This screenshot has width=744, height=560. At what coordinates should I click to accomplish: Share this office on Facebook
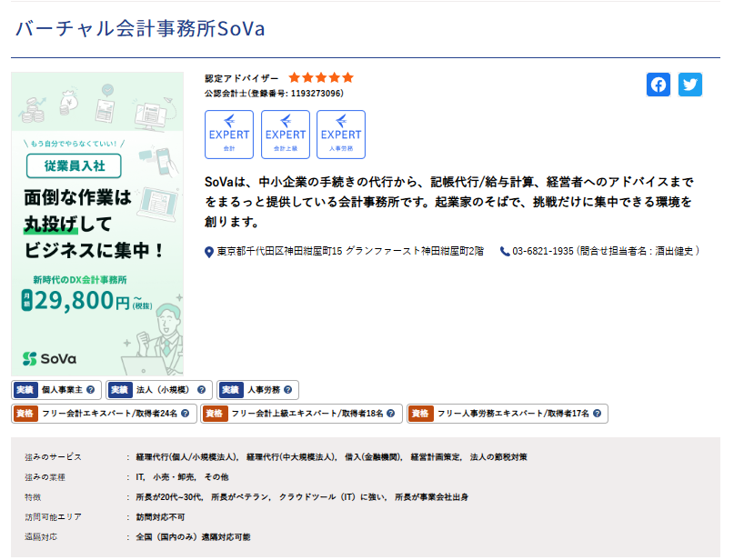pyautogui.click(x=659, y=85)
